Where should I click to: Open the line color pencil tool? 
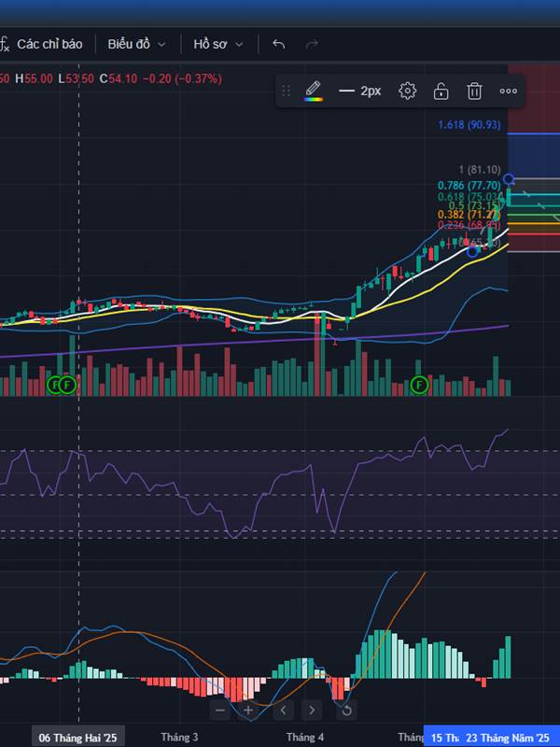pos(313,91)
